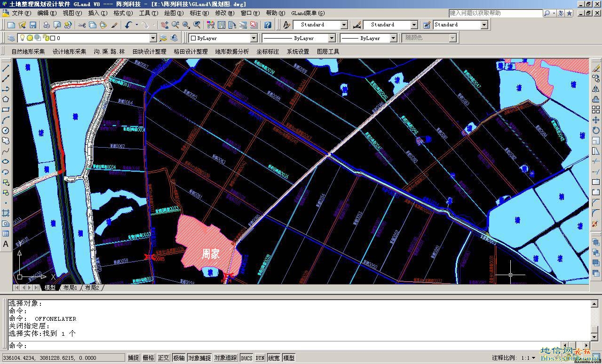Toggle DYN dynamic input in status bar
The width and height of the screenshot is (602, 364).
coord(260,358)
